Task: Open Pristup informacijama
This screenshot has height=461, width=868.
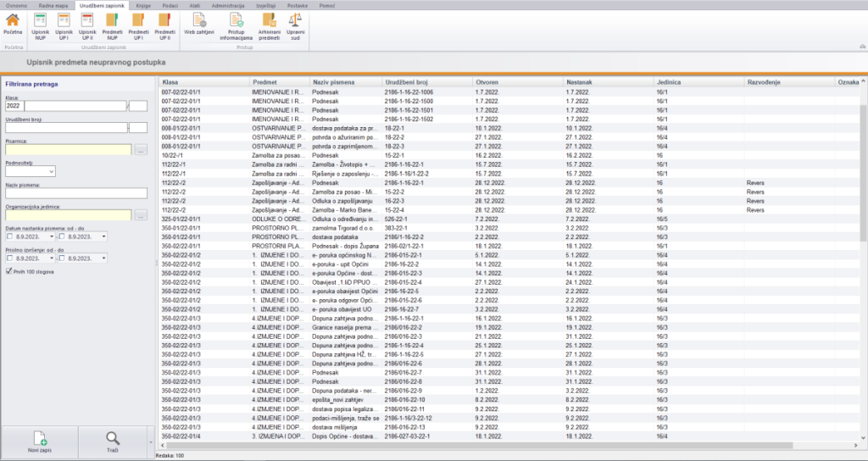Action: point(236,26)
